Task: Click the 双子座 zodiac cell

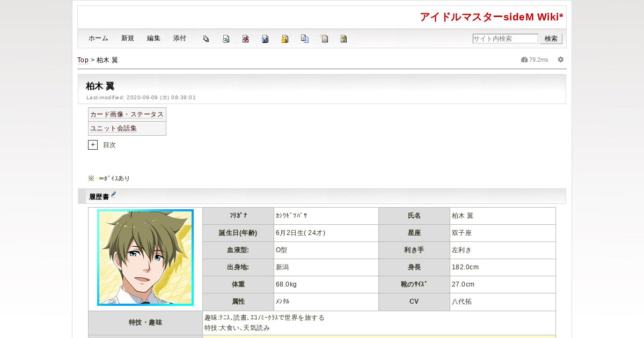Action: tap(503, 233)
